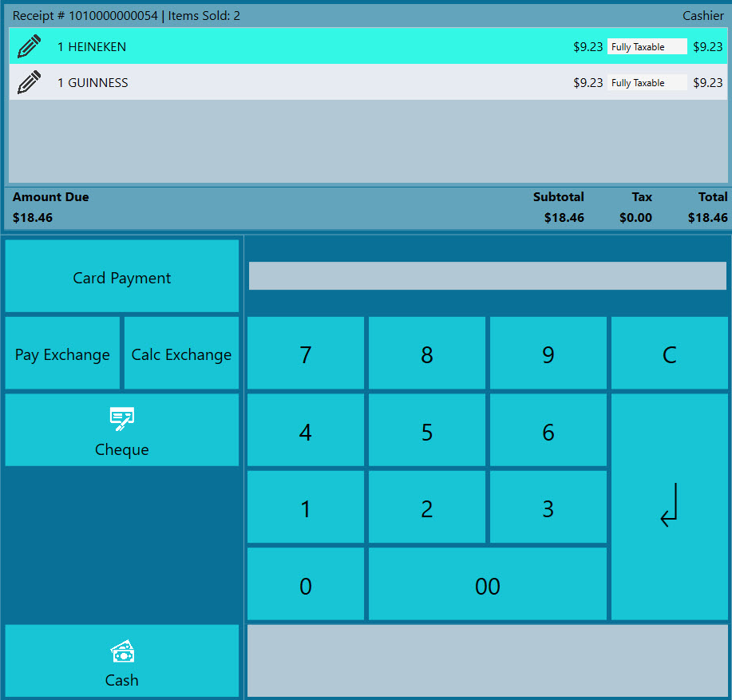Pay with the Cash button
This screenshot has height=700, width=732.
pyautogui.click(x=122, y=662)
